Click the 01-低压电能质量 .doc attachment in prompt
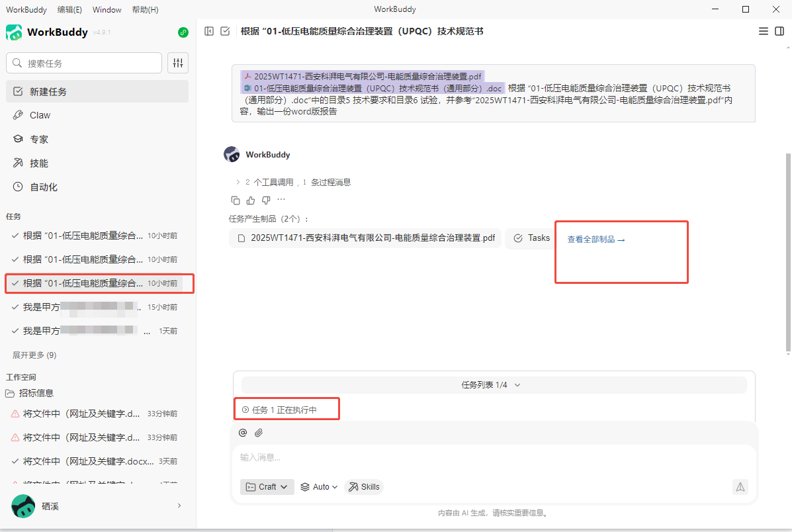Screen dimensions: 792x532 coord(373,89)
